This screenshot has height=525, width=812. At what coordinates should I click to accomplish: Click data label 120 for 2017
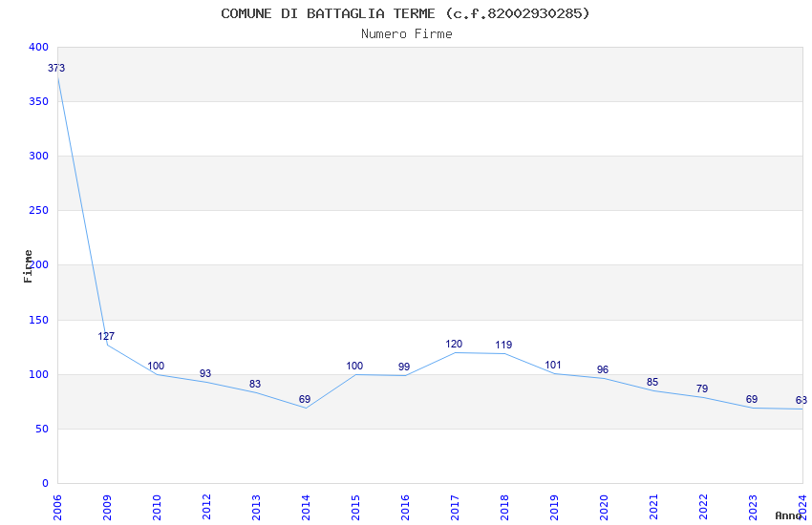(x=454, y=344)
